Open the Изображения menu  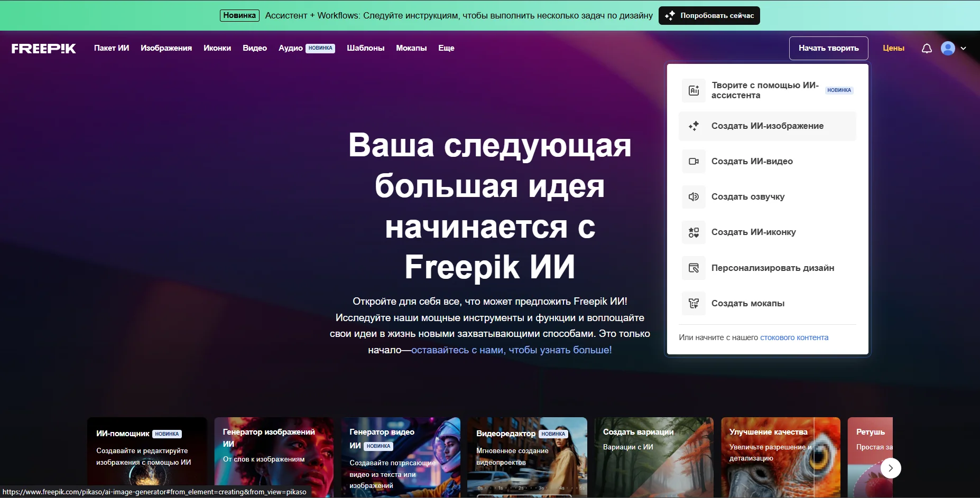pos(166,48)
